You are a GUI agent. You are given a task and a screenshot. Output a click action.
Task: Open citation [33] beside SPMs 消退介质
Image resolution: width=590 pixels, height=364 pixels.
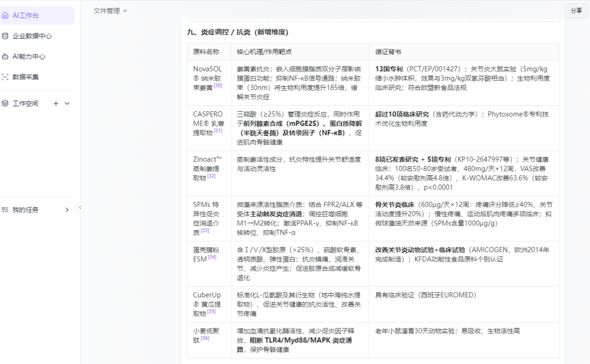(205, 230)
